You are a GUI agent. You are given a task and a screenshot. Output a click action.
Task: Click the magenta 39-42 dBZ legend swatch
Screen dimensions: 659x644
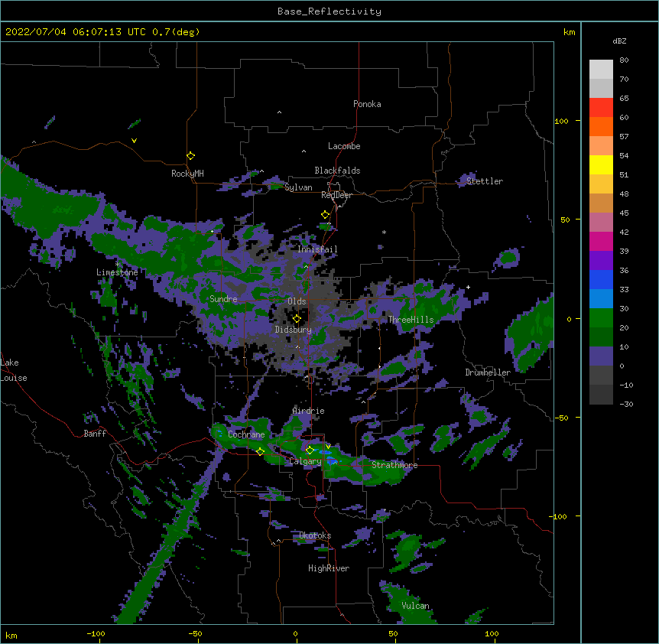pos(601,241)
